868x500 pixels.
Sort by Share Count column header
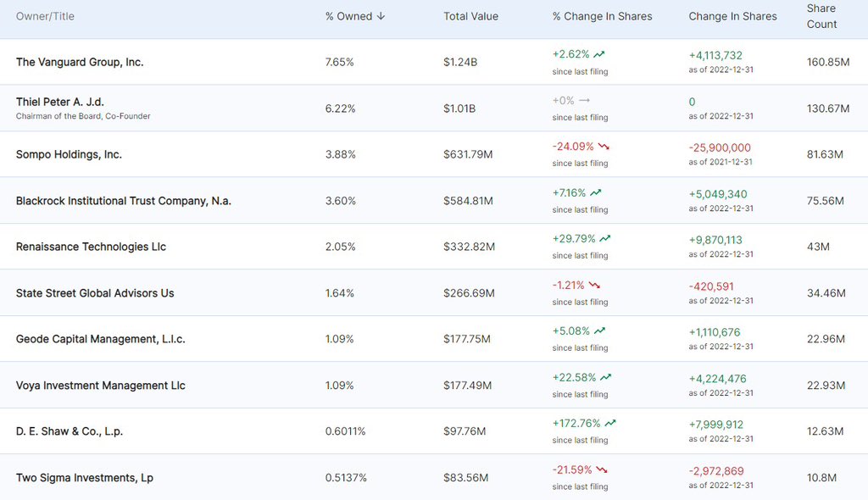click(821, 16)
